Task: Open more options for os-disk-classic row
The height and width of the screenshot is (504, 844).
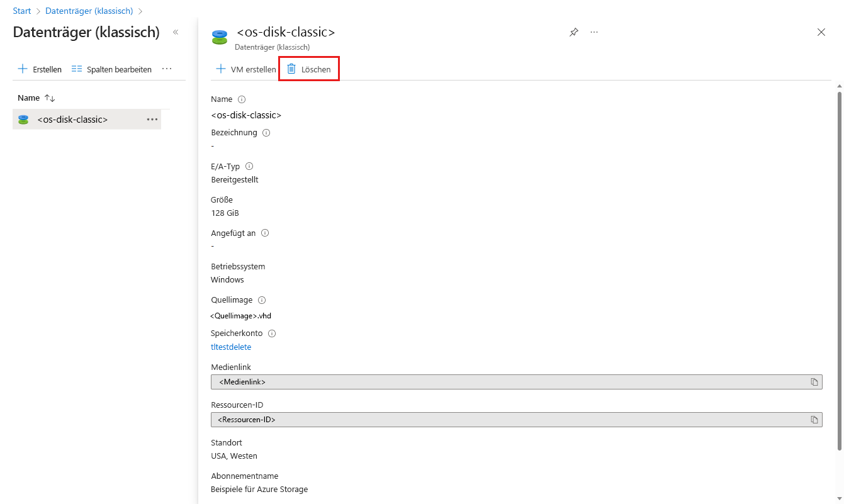Action: click(152, 120)
